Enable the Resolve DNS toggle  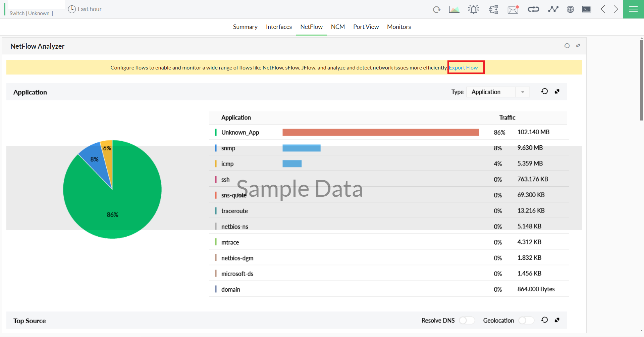coord(467,321)
